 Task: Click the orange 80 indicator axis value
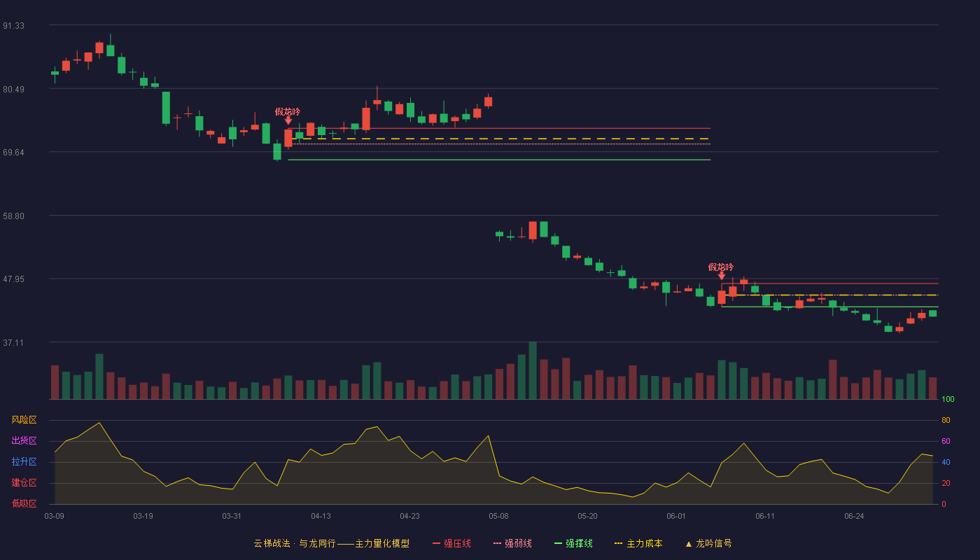click(x=946, y=420)
